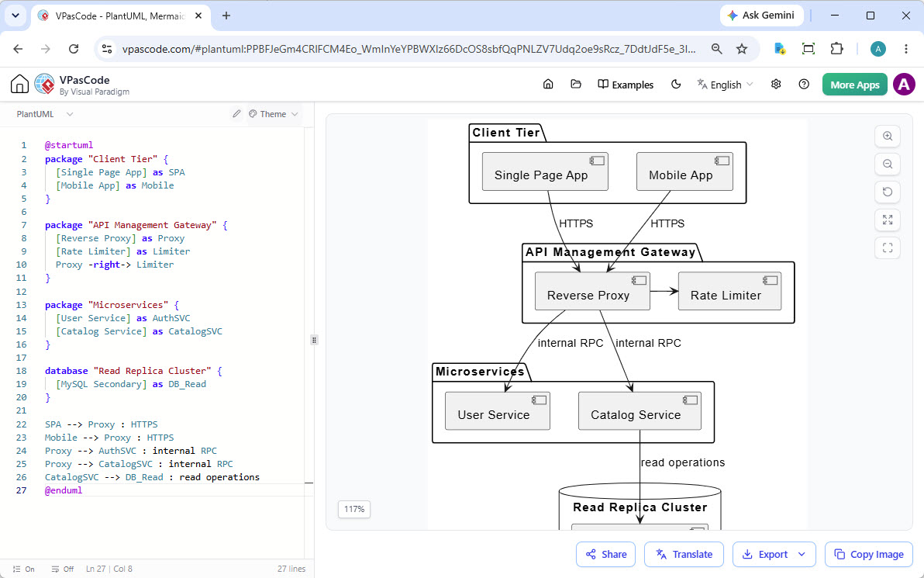Click the 'read operations' label in the diagram
The height and width of the screenshot is (578, 924).
click(x=683, y=462)
